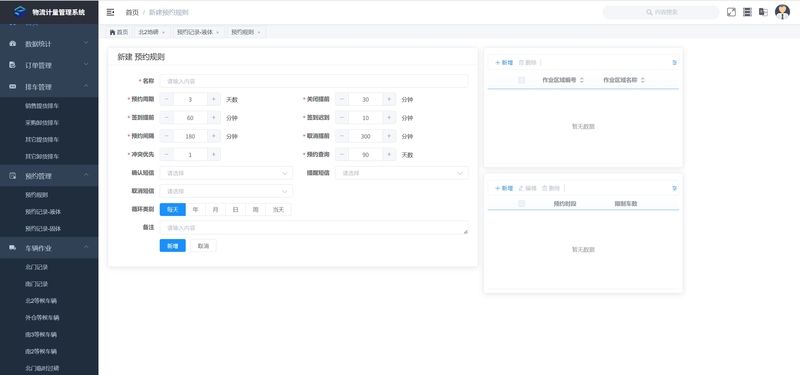Switch to the 北2地磅 tab
Viewport: 800px width, 375px height.
pyautogui.click(x=152, y=32)
